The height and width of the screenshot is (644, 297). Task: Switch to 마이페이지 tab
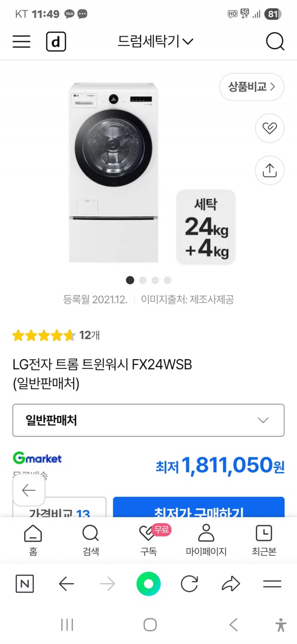pyautogui.click(x=206, y=540)
